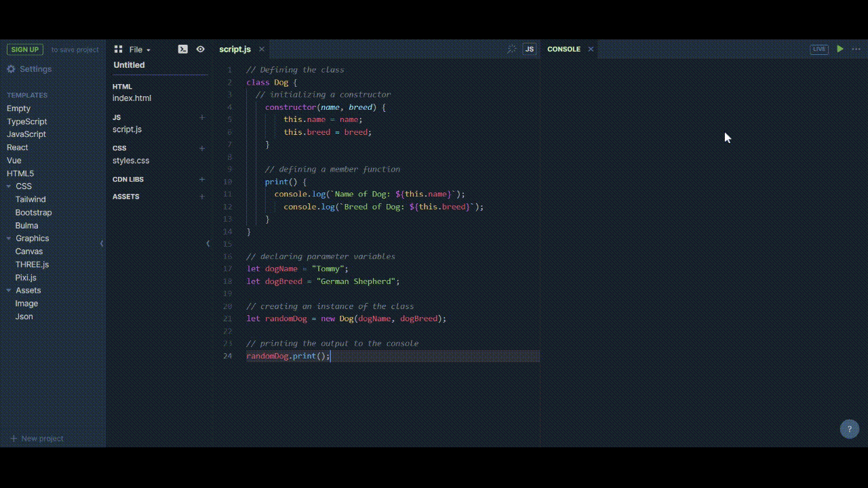Click the JS language badge

[x=530, y=49]
